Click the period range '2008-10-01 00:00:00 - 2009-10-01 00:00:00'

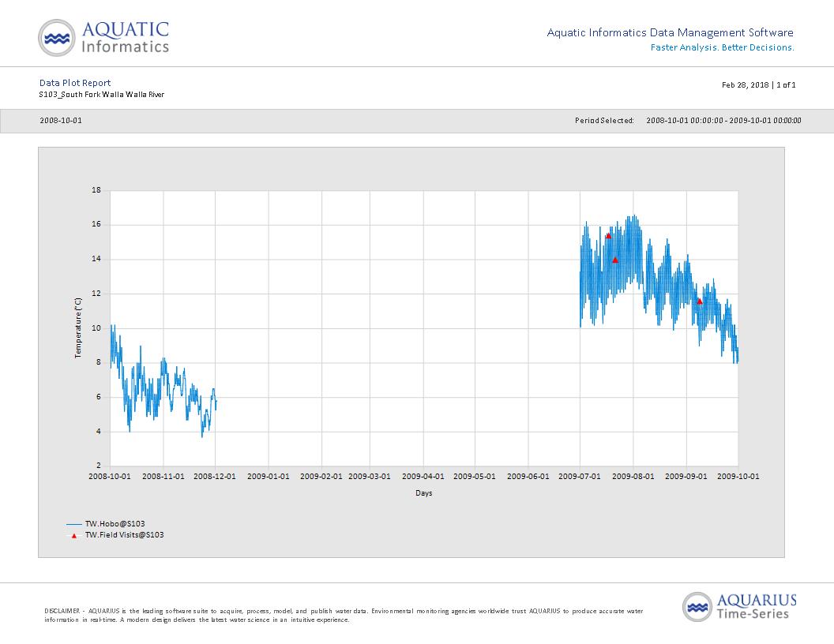pos(723,121)
